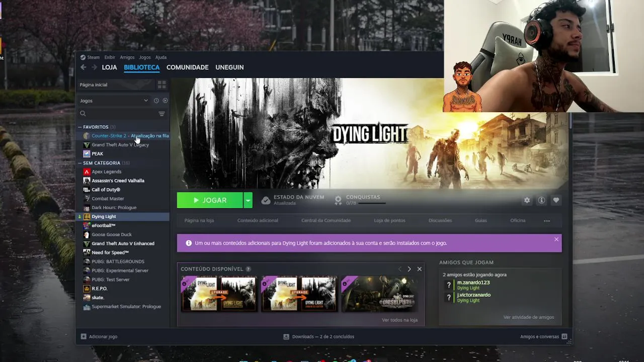Open the Steam menu
Image resolution: width=644 pixels, height=362 pixels.
click(94, 57)
